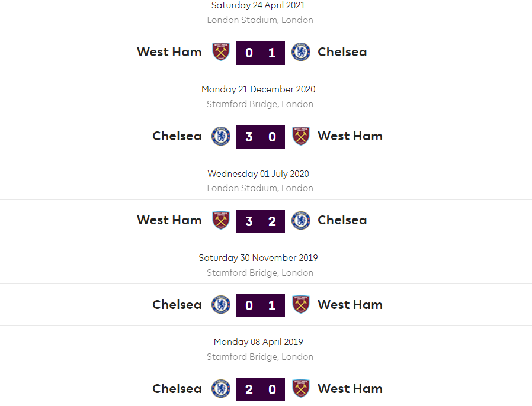The height and width of the screenshot is (406, 532).
Task: Open the 0-1 score from 30 November 2019
Action: (261, 305)
